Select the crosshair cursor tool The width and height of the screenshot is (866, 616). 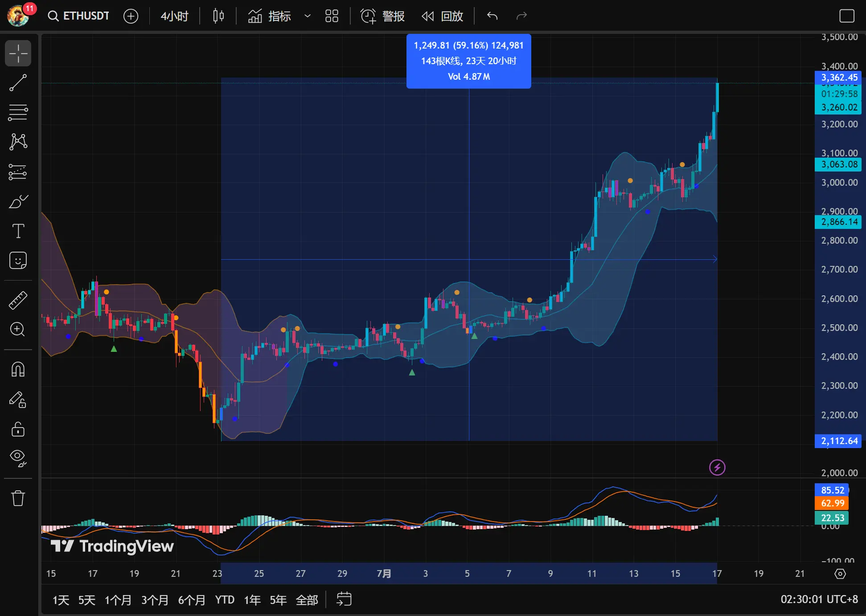point(18,53)
